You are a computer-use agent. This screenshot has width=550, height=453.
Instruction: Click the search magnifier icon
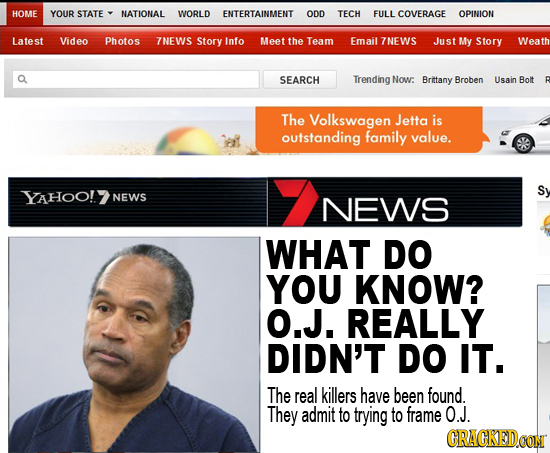tap(22, 79)
